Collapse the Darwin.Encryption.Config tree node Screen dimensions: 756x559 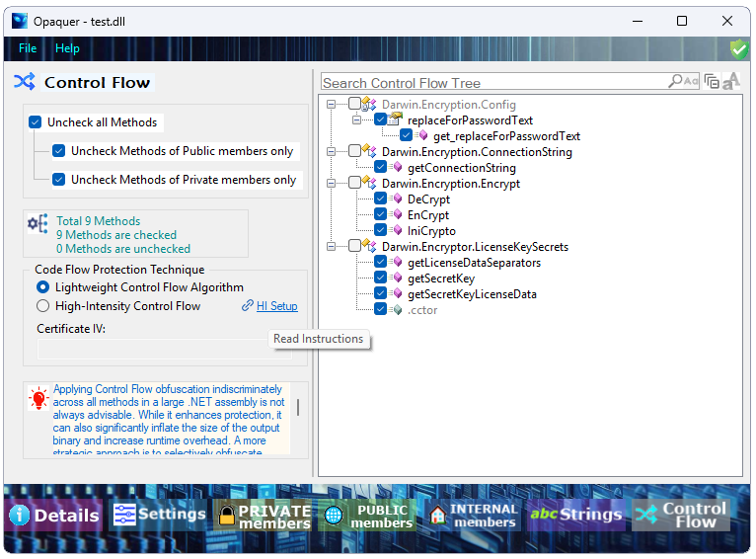point(331,104)
